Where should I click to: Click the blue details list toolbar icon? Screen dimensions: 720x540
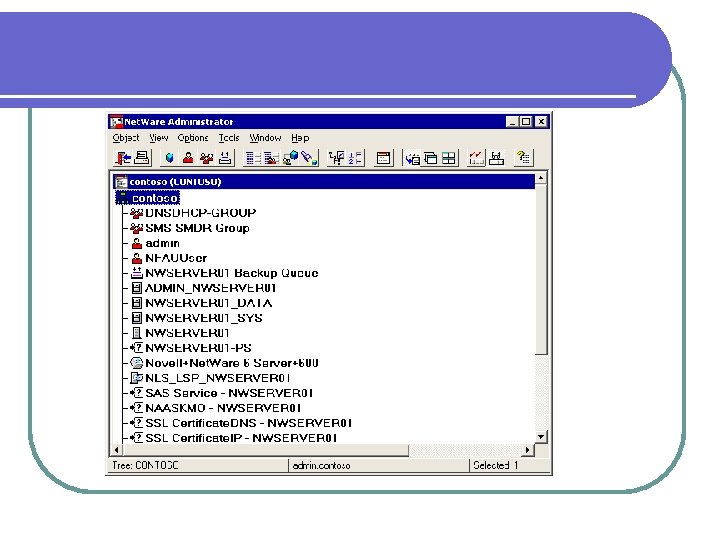[252, 158]
